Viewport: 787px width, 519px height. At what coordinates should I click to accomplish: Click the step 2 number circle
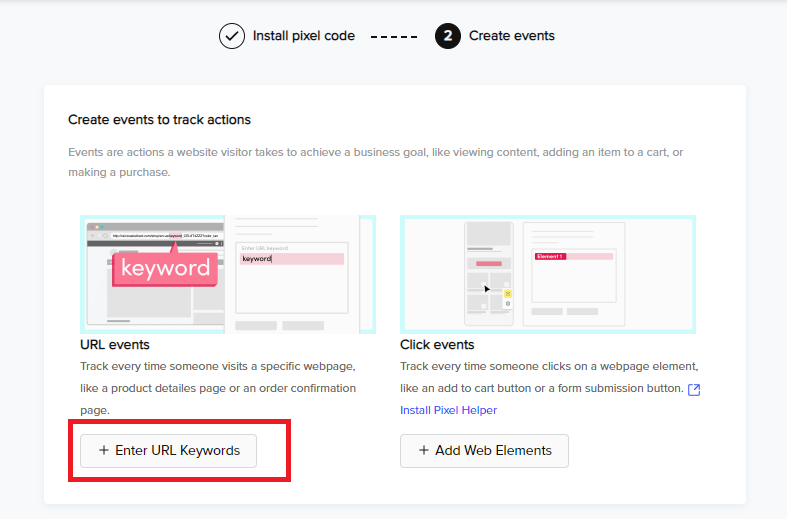point(448,36)
